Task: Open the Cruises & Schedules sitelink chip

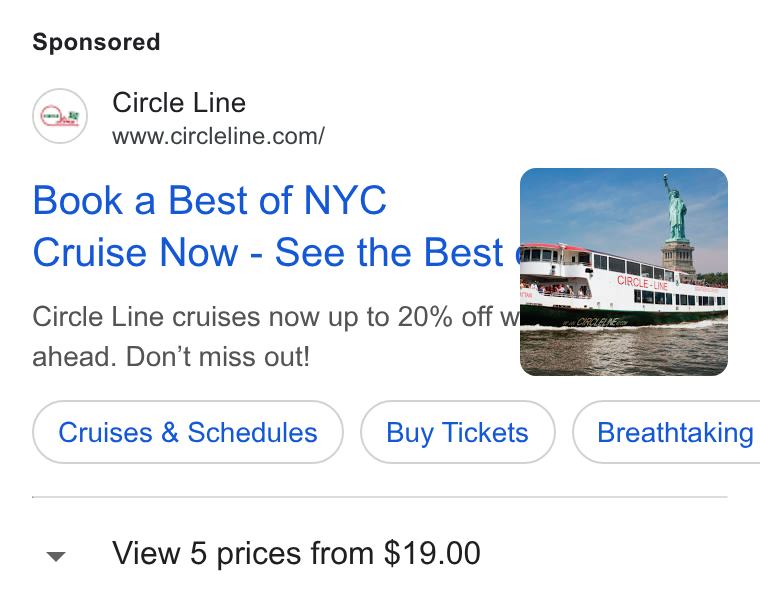Action: (x=188, y=432)
